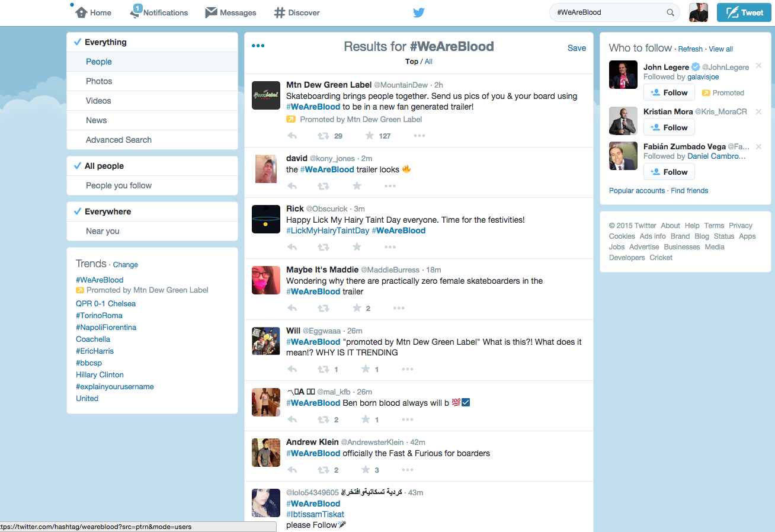This screenshot has height=532, width=775.
Task: Favorite Andrew Klein's tweet
Action: coord(366,470)
